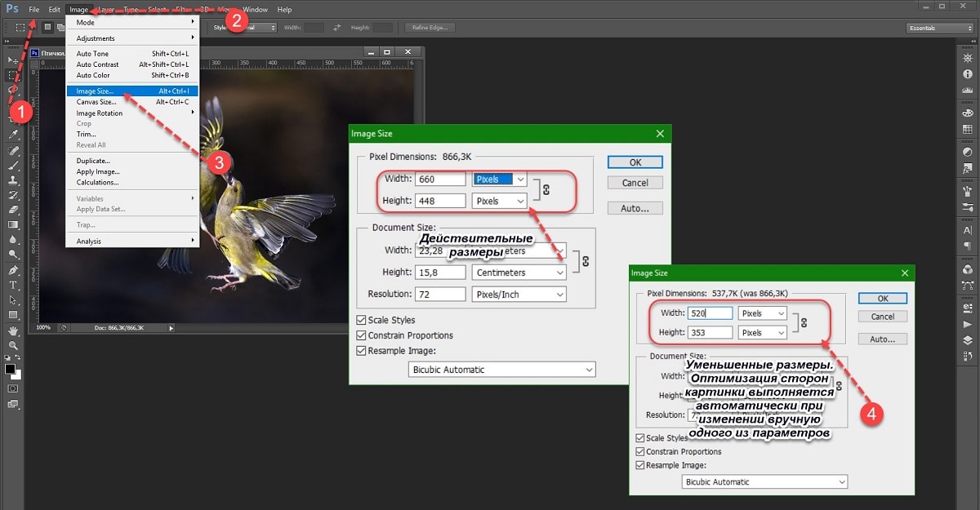Toggle Scale Styles in 537,7K Image Size dialog
The image size is (980, 510).
639,438
